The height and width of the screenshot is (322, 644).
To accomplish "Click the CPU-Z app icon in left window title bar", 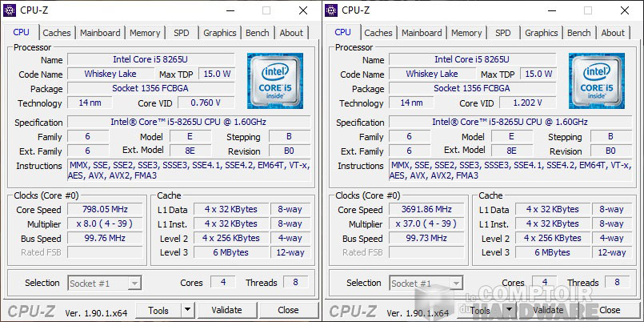I will click(9, 10).
